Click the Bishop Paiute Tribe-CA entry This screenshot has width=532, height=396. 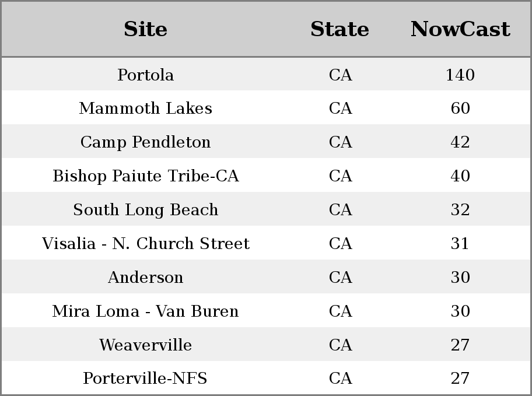tap(146, 176)
